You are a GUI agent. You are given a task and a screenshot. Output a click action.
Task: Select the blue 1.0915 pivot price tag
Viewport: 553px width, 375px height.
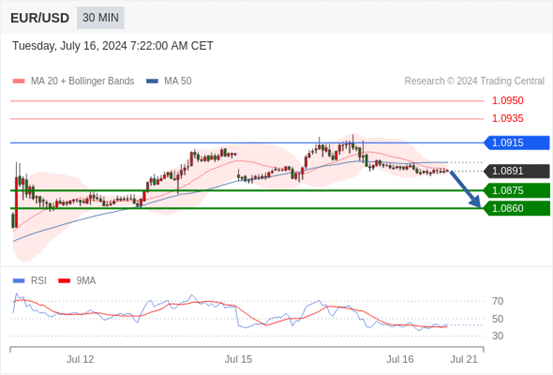(517, 143)
